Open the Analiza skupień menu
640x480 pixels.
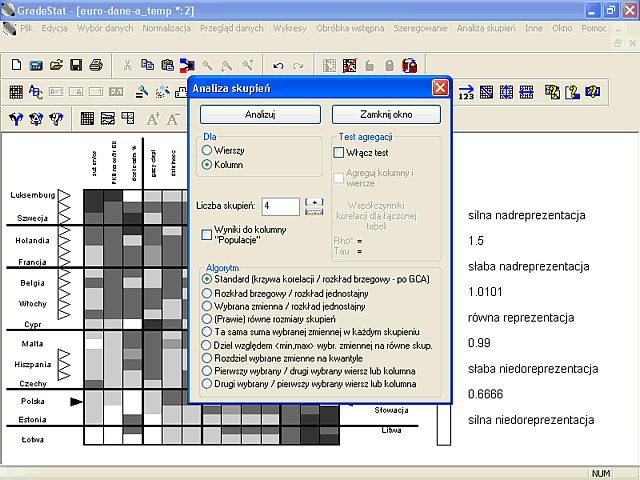point(486,28)
